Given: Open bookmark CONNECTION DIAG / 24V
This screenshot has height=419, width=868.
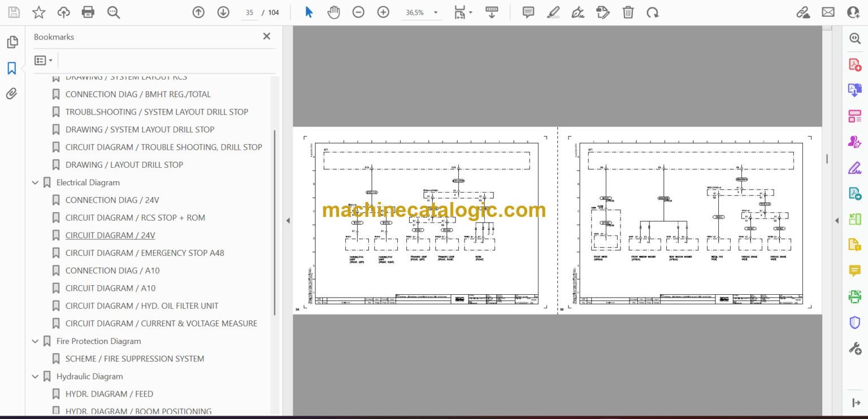Looking at the screenshot, I should click(112, 200).
